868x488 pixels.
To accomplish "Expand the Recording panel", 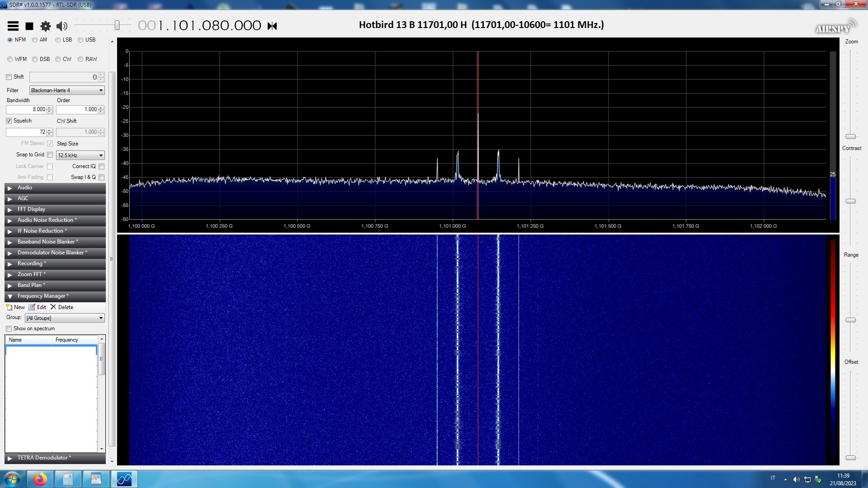I will (x=55, y=264).
